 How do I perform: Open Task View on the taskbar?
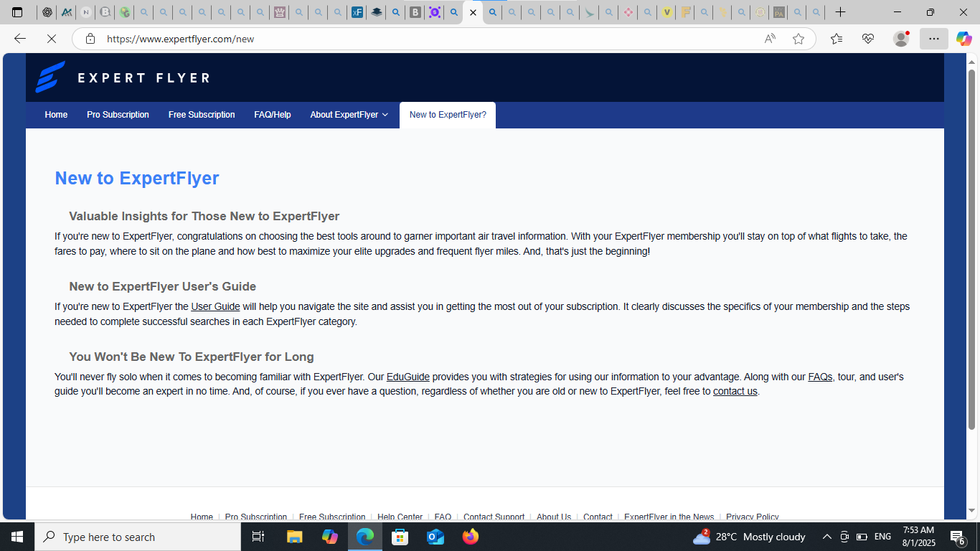pyautogui.click(x=258, y=537)
